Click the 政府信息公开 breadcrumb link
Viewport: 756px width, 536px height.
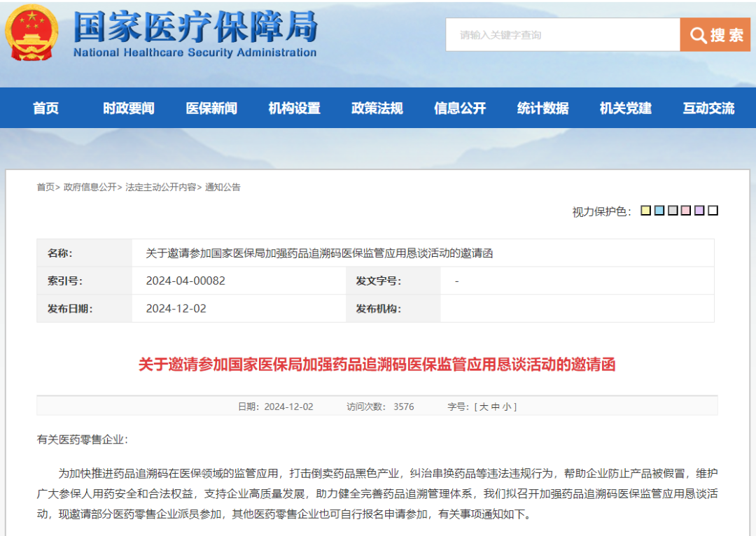(90, 188)
